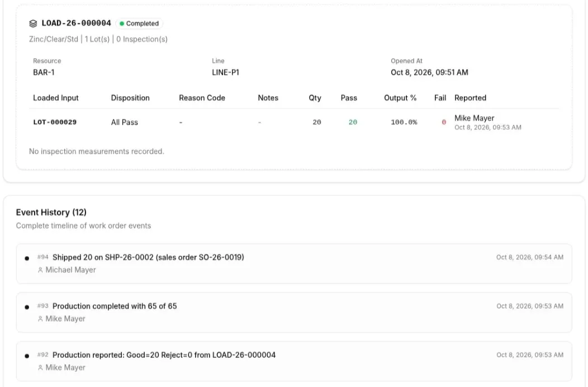This screenshot has height=387, width=588.
Task: Open lot LOT-000029 in the table
Action: coord(55,122)
